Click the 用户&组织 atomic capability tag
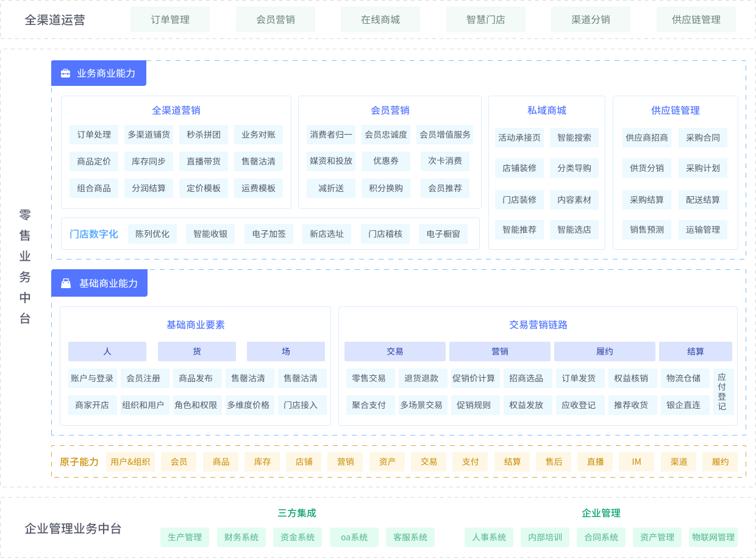 tap(130, 462)
